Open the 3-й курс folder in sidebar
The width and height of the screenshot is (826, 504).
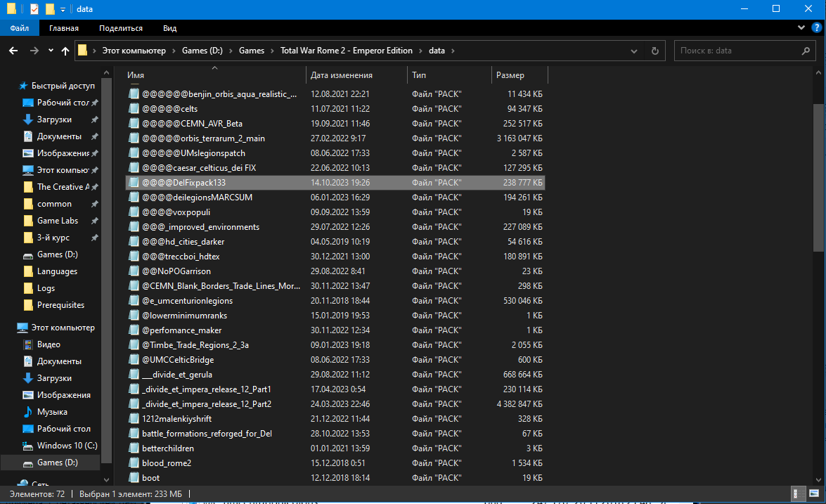53,237
